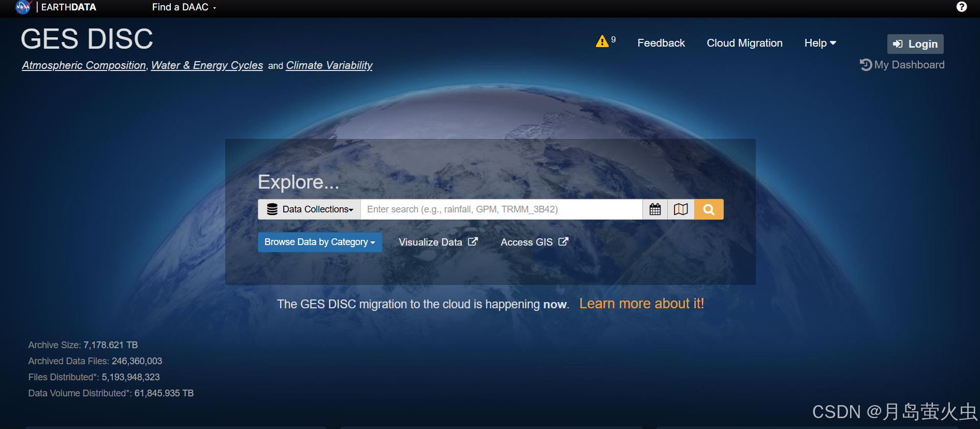Screen dimensions: 980x429
Task: Open the map spatial bounding box selector
Action: (681, 209)
